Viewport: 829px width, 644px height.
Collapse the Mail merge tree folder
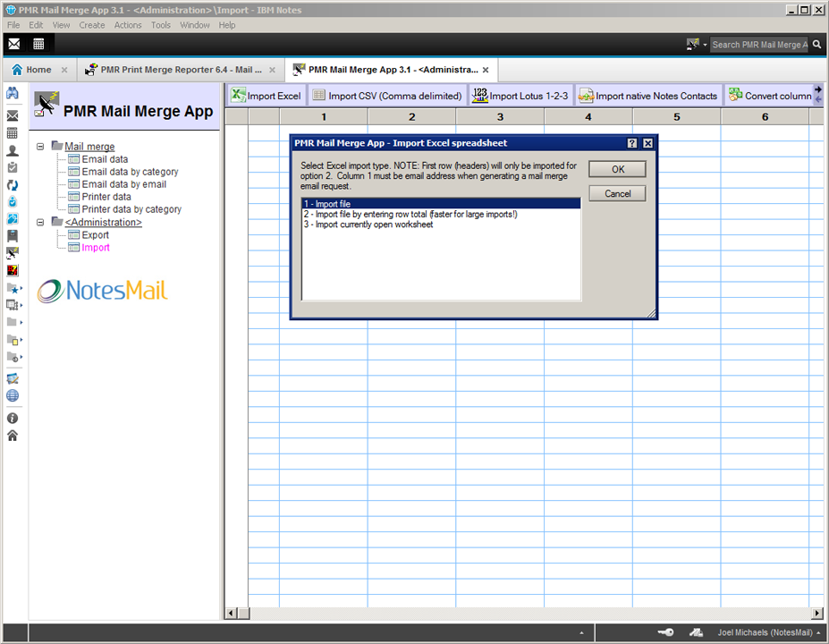(40, 146)
